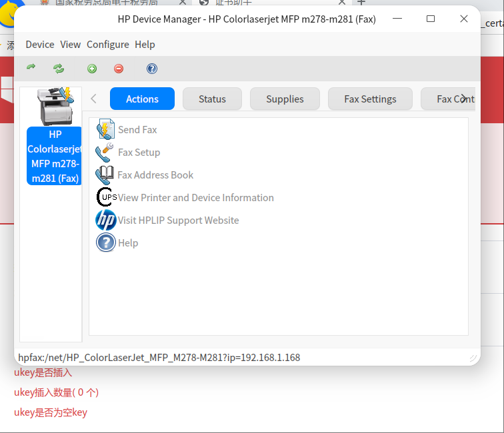Open Send Fax action
This screenshot has height=433, width=504.
pos(137,130)
